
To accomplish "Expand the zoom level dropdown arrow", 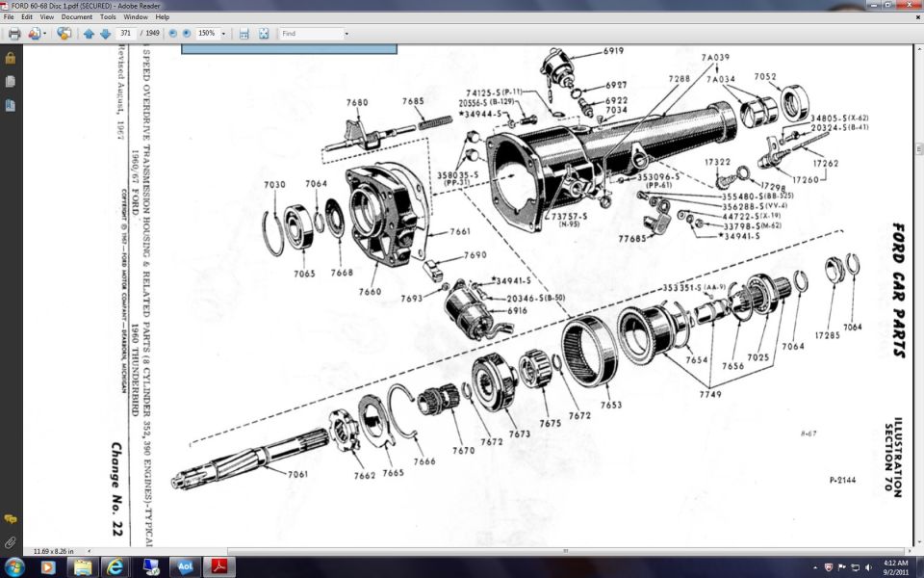I will (223, 34).
